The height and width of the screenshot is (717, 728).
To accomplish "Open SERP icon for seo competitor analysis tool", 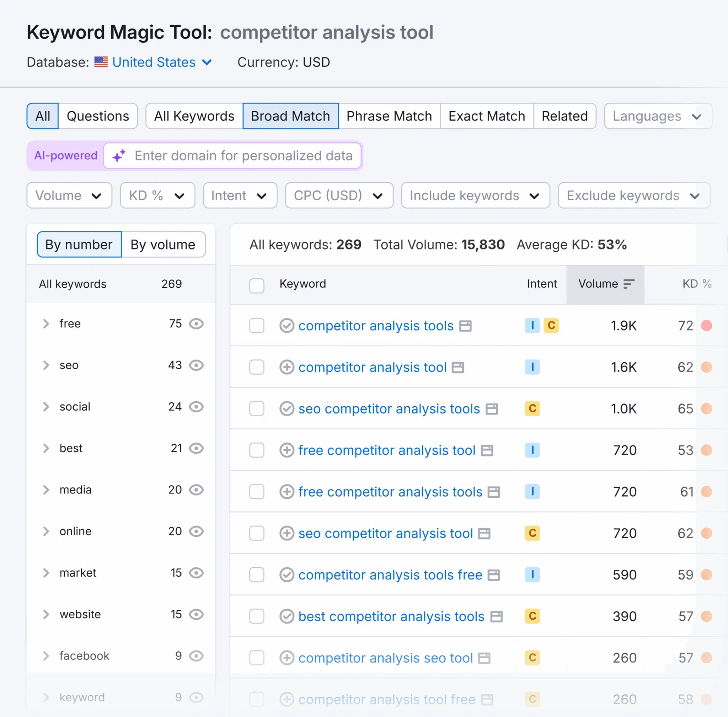I will point(485,533).
